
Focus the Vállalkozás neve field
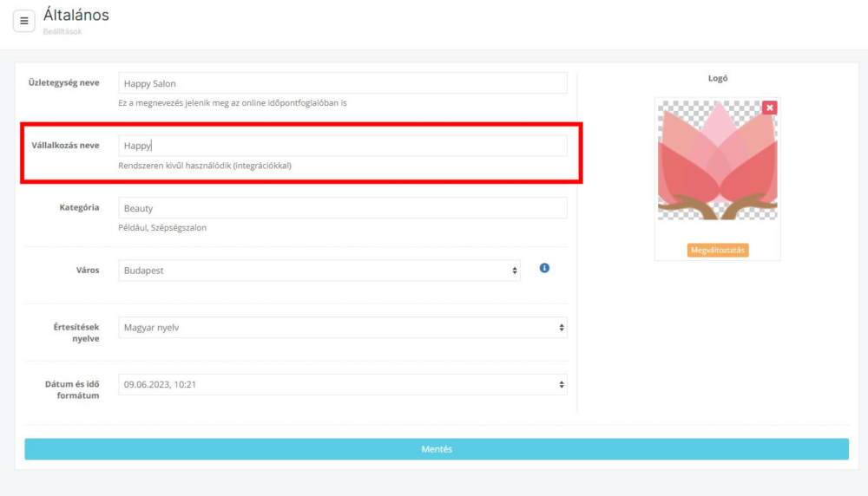pos(343,146)
